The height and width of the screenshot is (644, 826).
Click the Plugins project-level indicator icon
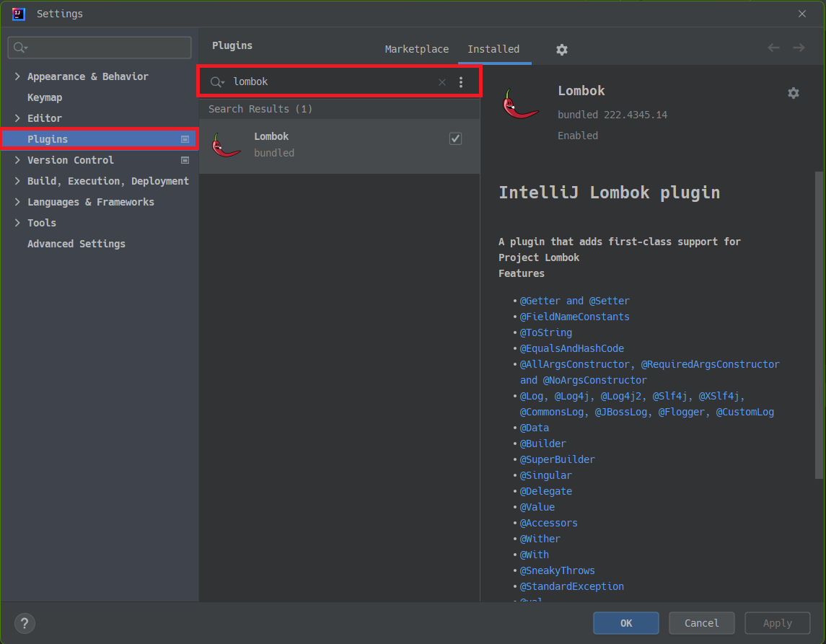coord(185,139)
